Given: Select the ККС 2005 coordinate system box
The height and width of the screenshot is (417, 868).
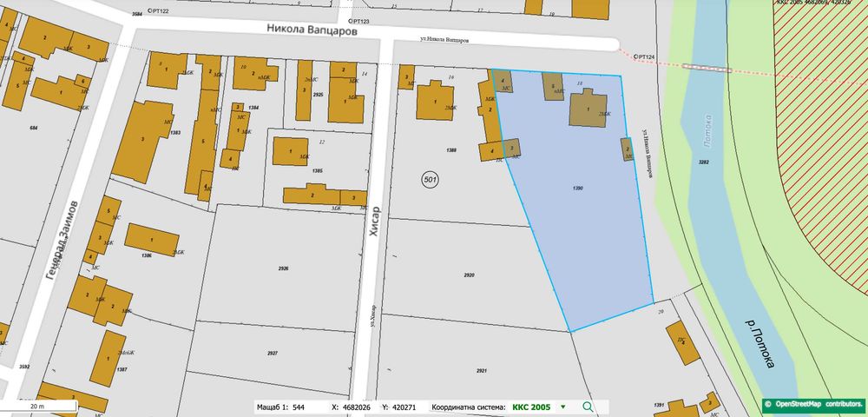Looking at the screenshot, I should tap(531, 407).
